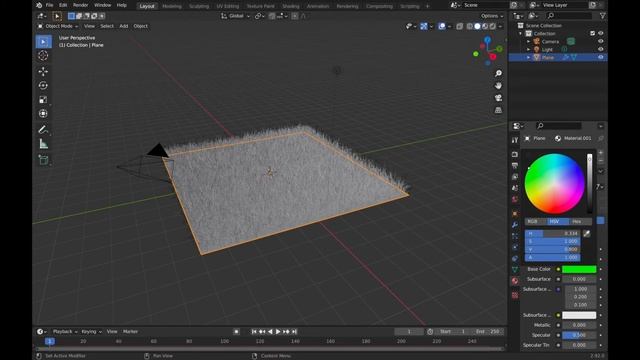The image size is (640, 360).
Task: Open the Keying dropdown in timeline
Action: 91,331
